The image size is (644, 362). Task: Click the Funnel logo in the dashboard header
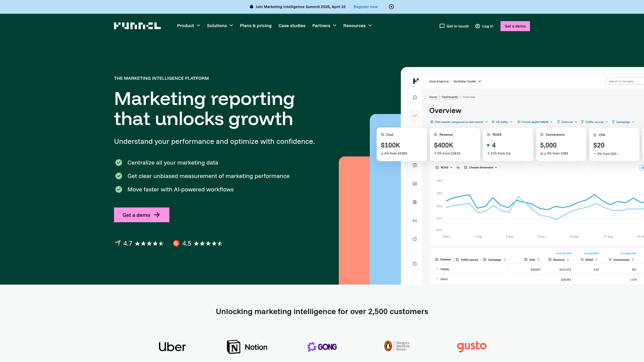[x=415, y=81]
